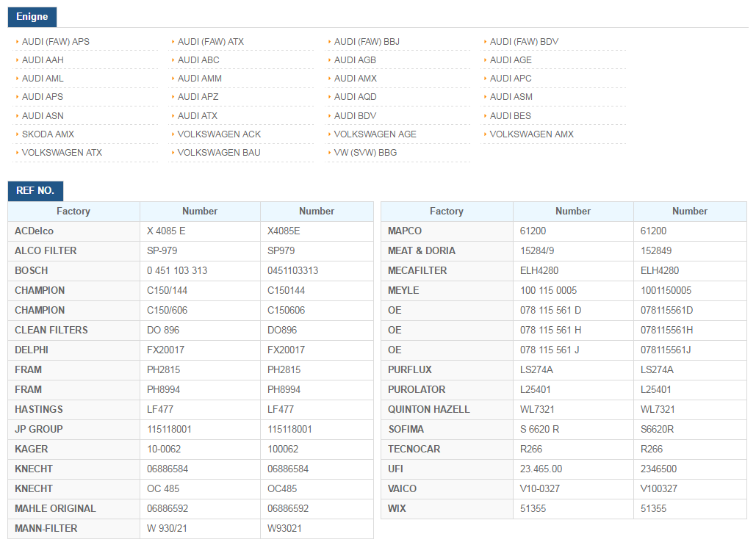756x545 pixels.
Task: Select the JP GROUP factory cell
Action: (x=73, y=429)
